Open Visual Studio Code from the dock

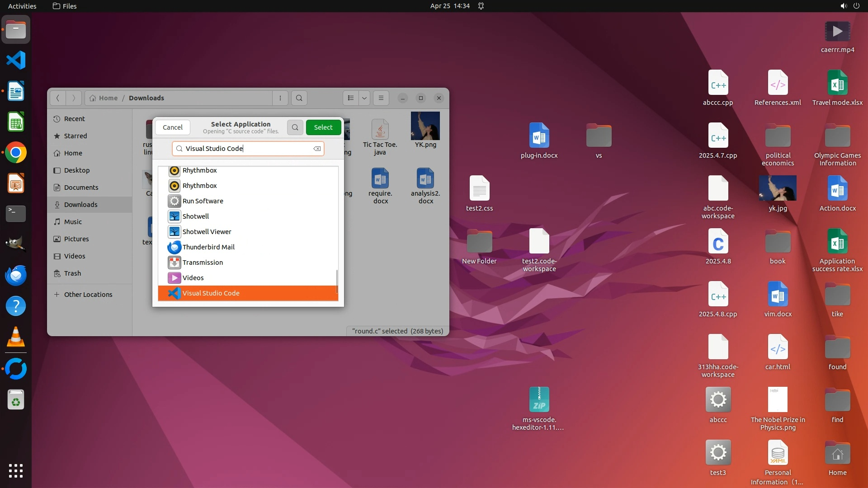pos(16,61)
